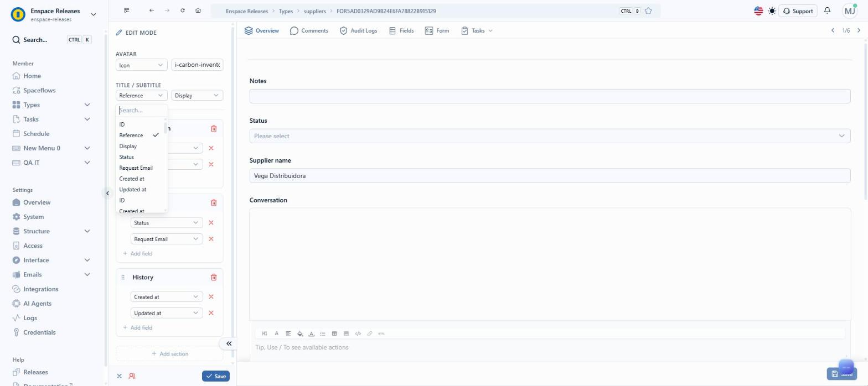Click Add section button
This screenshot has height=386, width=868.
tap(169, 354)
